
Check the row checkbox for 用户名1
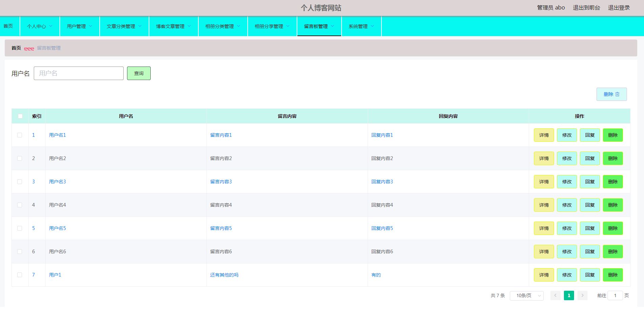tap(20, 135)
